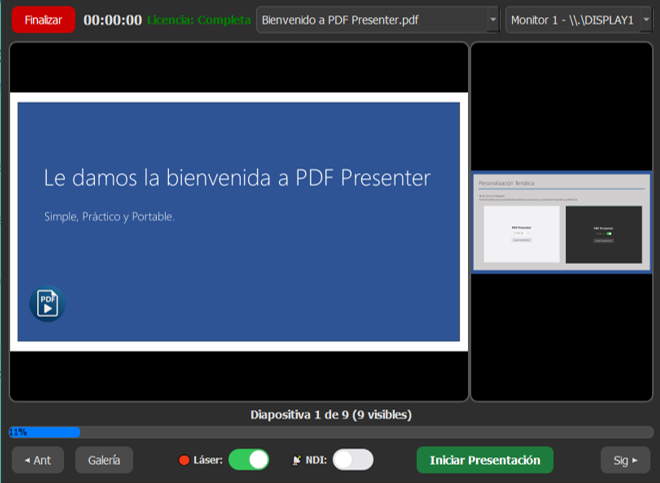Click the PDF Presenter logo icon
660x483 pixels.
(47, 304)
